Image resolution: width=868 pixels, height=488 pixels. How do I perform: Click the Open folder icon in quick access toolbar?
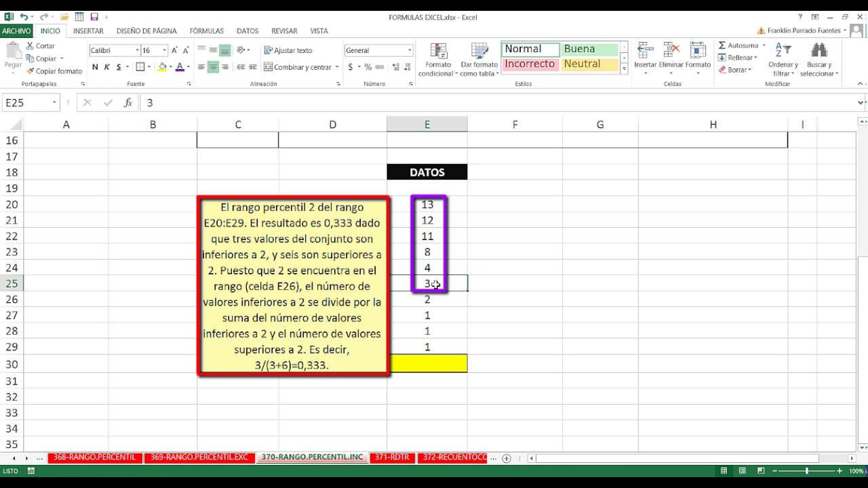(x=64, y=17)
